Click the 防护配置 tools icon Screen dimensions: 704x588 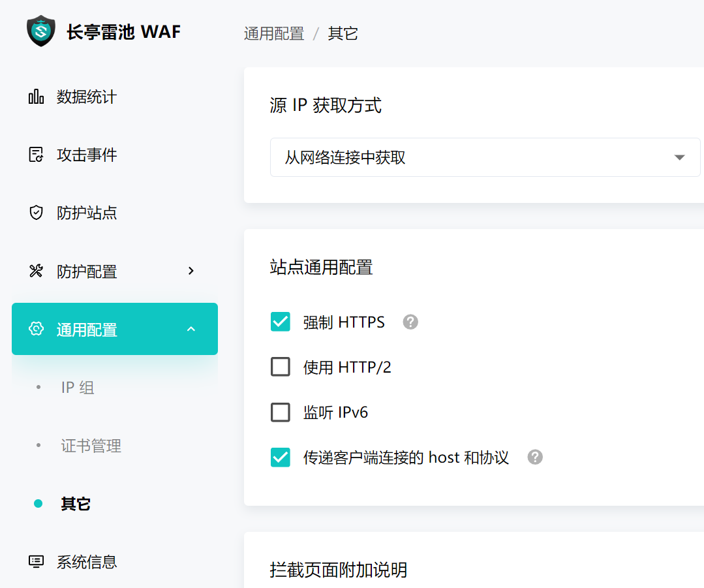pyautogui.click(x=37, y=271)
